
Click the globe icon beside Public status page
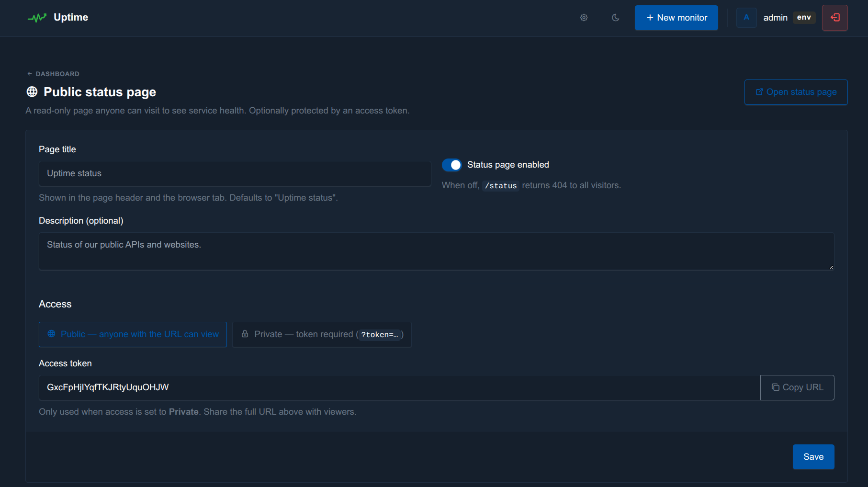pos(32,91)
